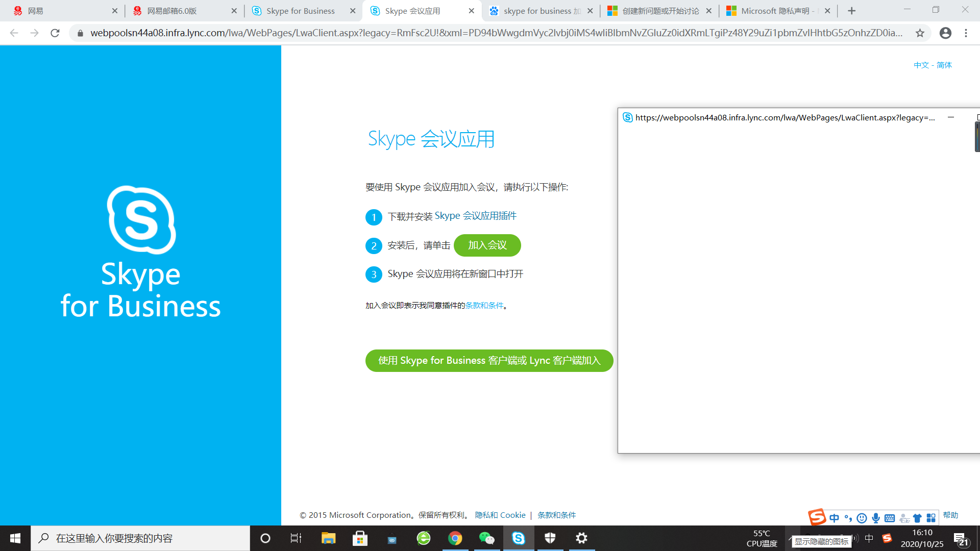The height and width of the screenshot is (551, 980).
Task: Toggle Sogou punctuation mode icon
Action: 848,518
